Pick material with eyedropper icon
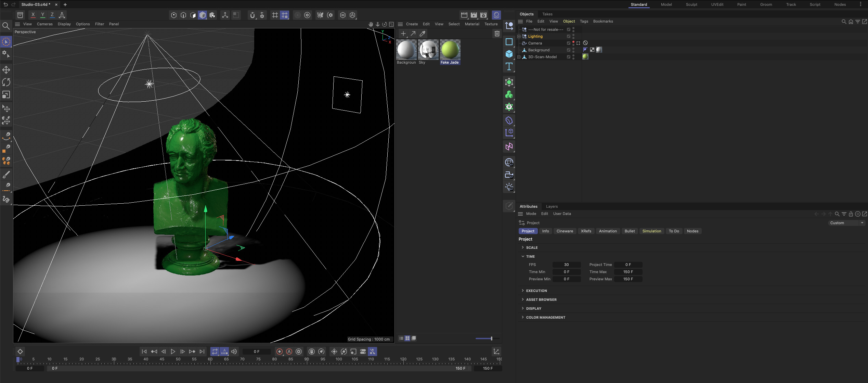Image resolution: width=868 pixels, height=383 pixels. pos(423,34)
